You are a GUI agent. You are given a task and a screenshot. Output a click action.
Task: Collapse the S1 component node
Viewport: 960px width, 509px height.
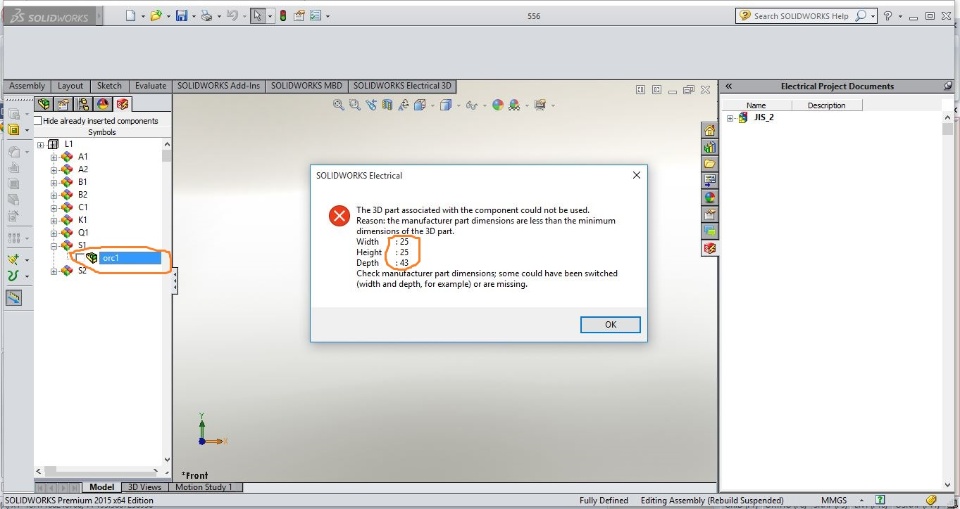point(54,246)
